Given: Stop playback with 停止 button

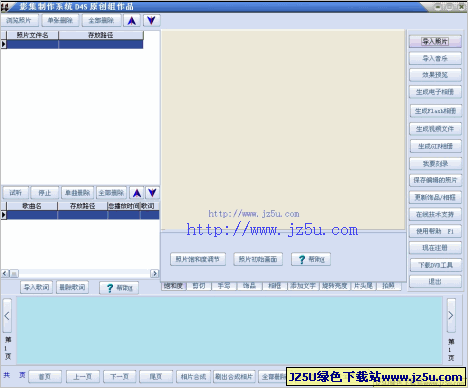Looking at the screenshot, I should click(45, 193).
